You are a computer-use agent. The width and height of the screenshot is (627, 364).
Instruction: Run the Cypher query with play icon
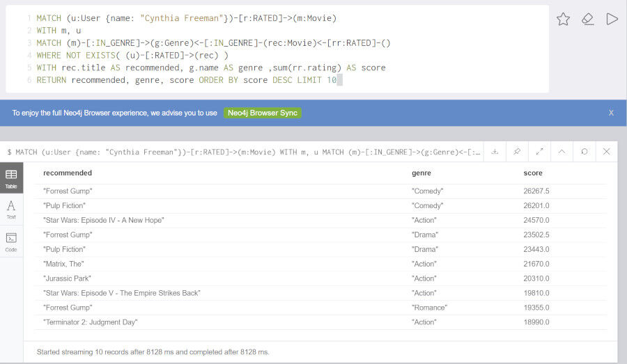point(612,19)
